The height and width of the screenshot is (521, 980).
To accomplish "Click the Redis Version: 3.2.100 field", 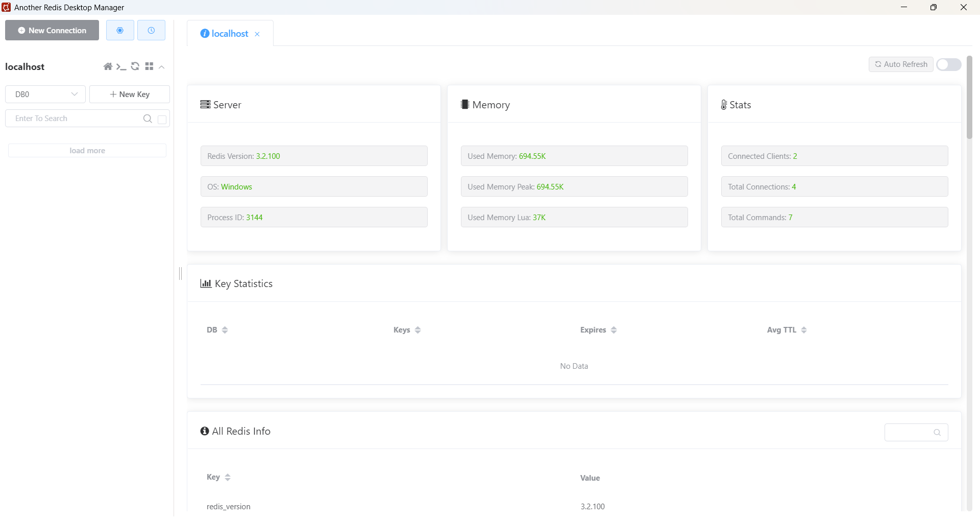I will point(314,156).
